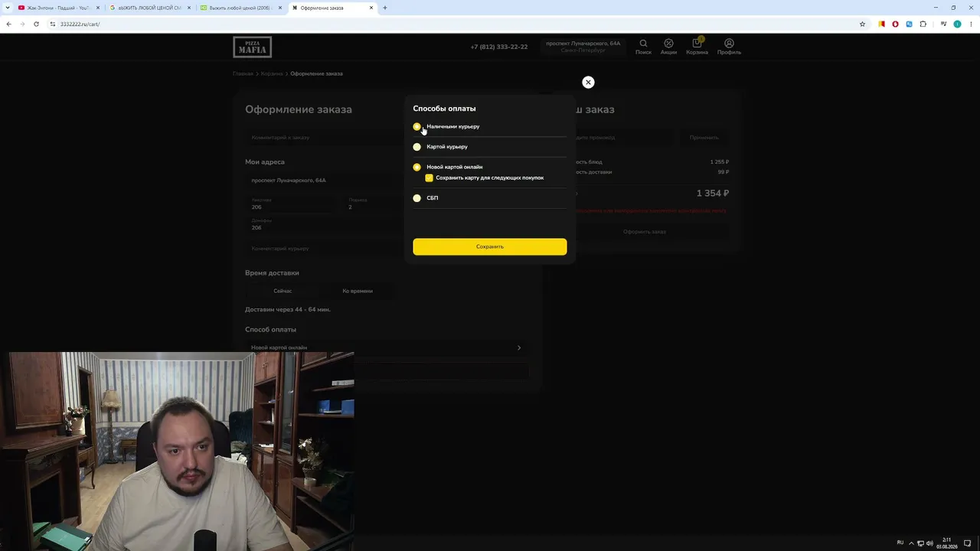
Task: Expand payment method row Новой картой онлайн
Action: tap(387, 347)
